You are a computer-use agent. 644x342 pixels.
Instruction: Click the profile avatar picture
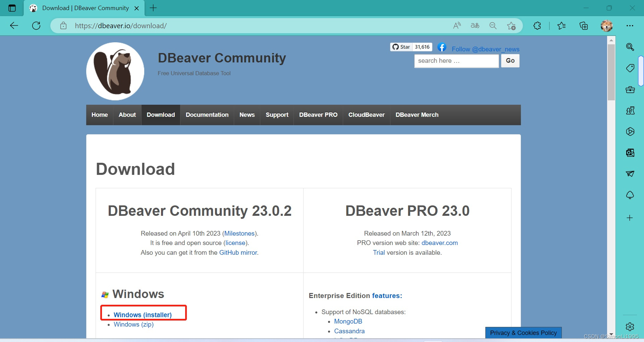point(606,26)
